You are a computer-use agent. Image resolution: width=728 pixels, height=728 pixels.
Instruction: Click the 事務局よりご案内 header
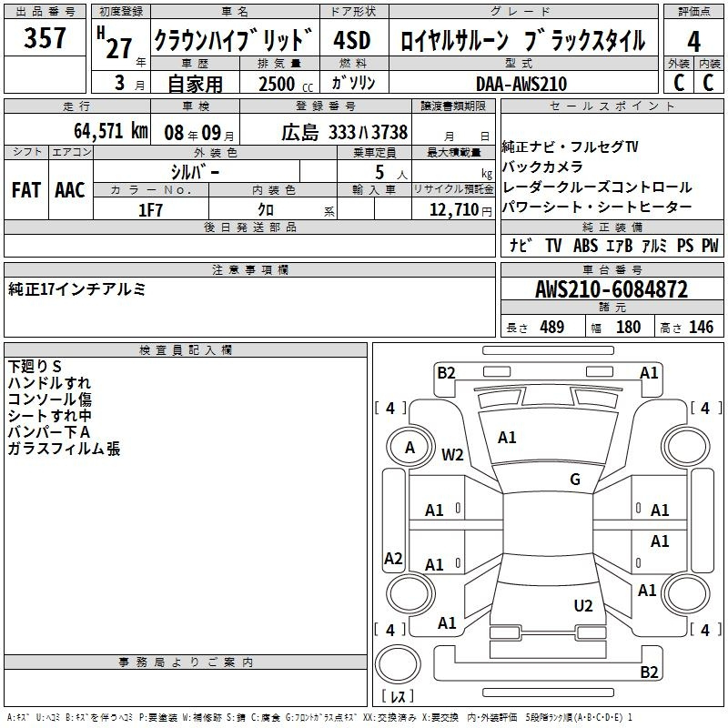coord(186,662)
